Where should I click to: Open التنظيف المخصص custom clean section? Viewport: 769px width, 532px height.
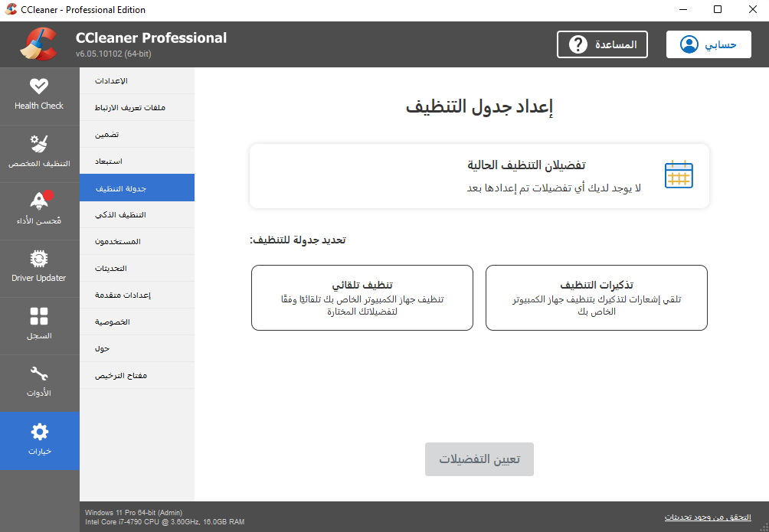[x=39, y=153]
